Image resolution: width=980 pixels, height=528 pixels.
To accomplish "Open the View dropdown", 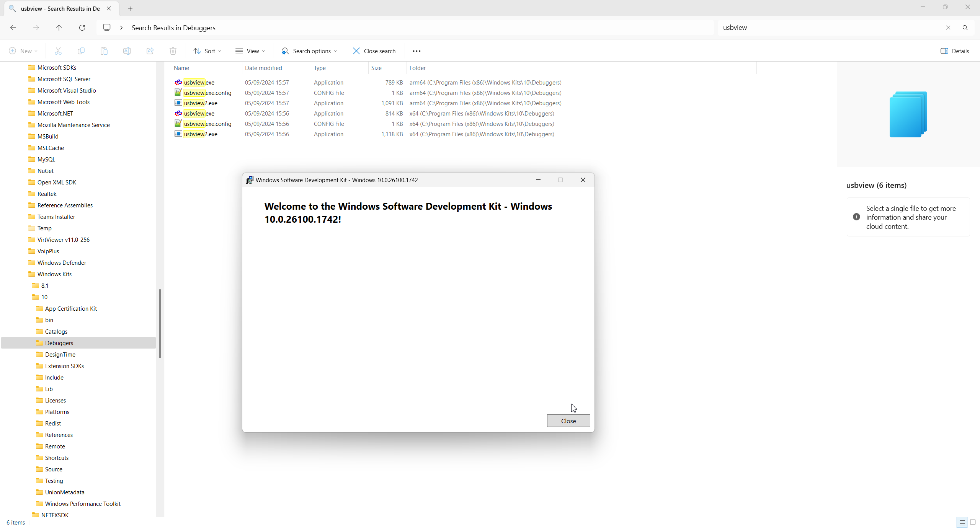I will tap(250, 51).
